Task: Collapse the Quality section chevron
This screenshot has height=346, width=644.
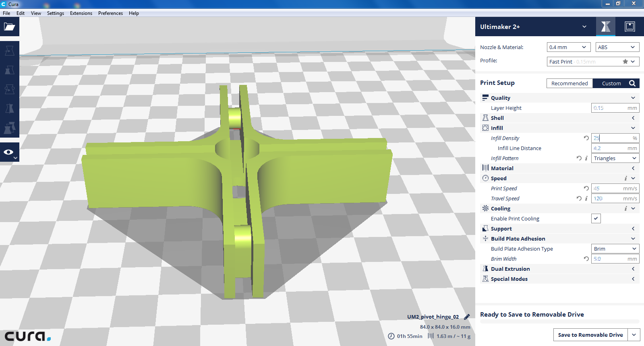Action: point(633,98)
